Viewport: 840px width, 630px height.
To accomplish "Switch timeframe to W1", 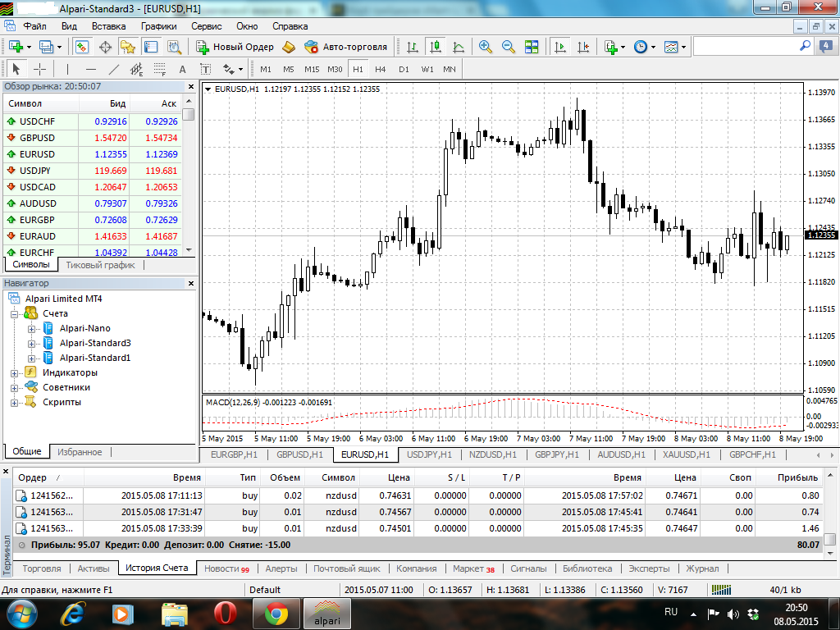I will tap(427, 69).
